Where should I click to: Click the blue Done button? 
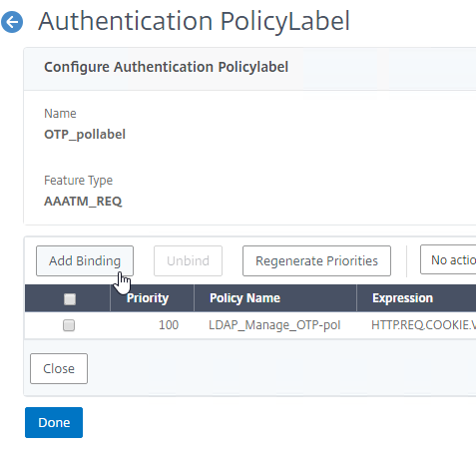(54, 422)
